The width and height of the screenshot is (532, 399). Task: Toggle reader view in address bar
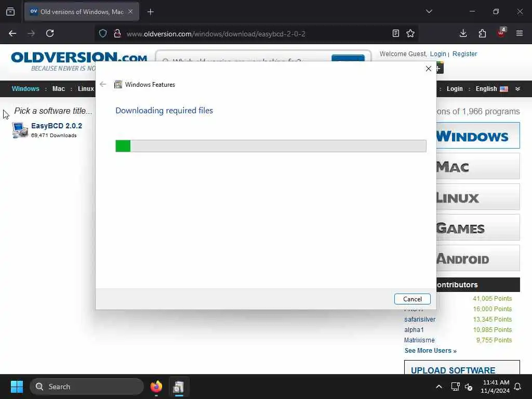pyautogui.click(x=395, y=33)
